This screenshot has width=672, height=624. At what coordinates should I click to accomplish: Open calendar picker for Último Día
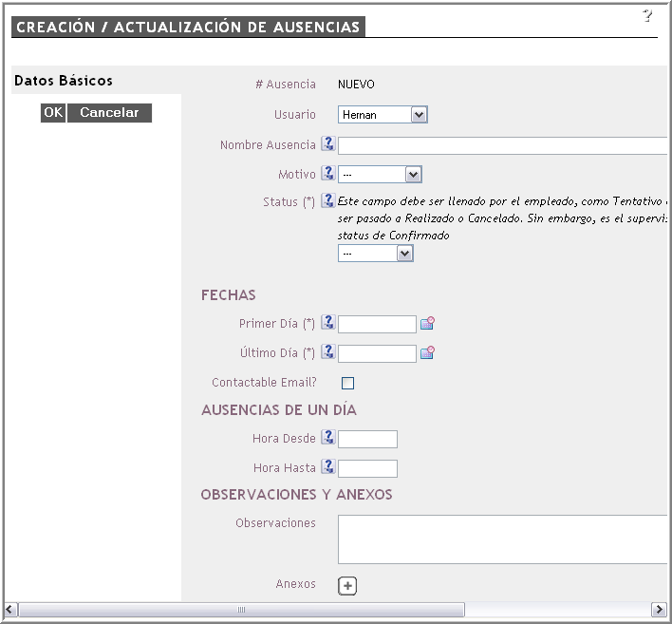click(x=427, y=353)
